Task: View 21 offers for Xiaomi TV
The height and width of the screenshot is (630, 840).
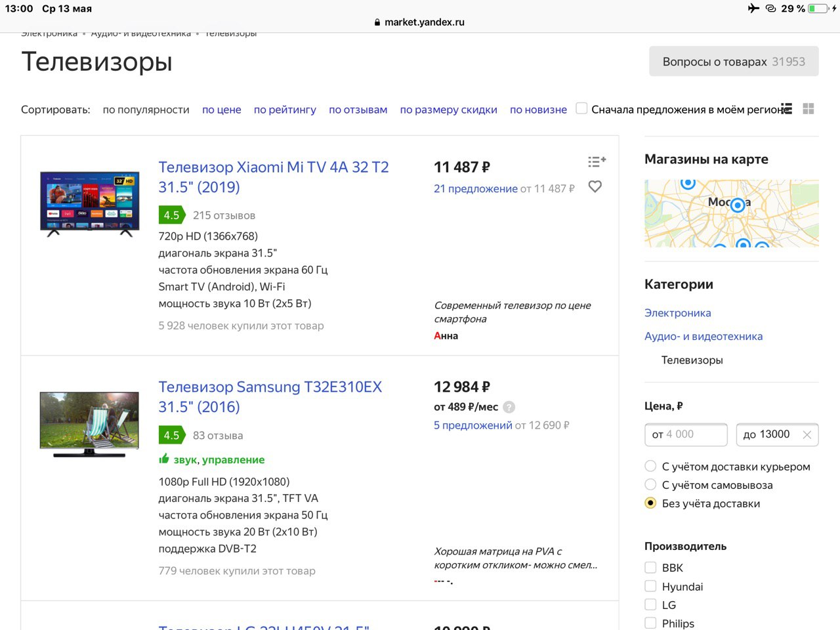Action: [476, 188]
